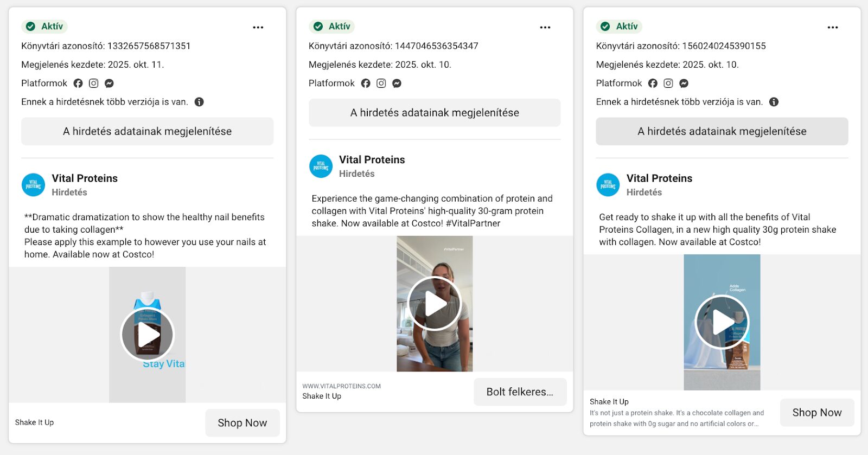Open WWW.VITALPROTEINS.COM link
This screenshot has height=455, width=868.
click(342, 386)
